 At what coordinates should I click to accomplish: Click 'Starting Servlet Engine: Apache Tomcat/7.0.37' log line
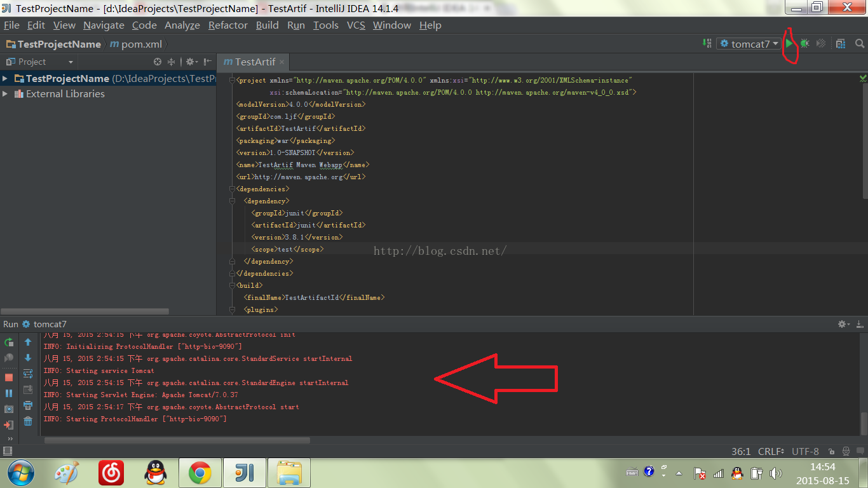coord(140,395)
